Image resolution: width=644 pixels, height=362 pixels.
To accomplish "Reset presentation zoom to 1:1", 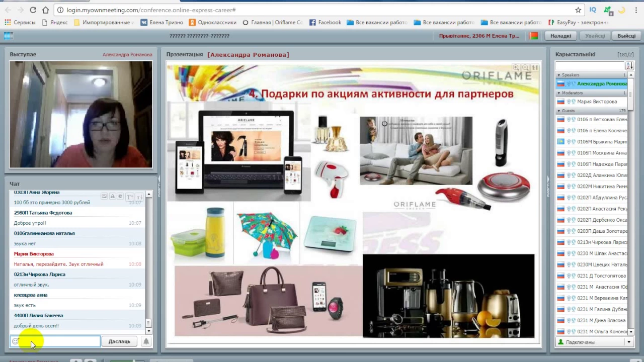I will 535,67.
